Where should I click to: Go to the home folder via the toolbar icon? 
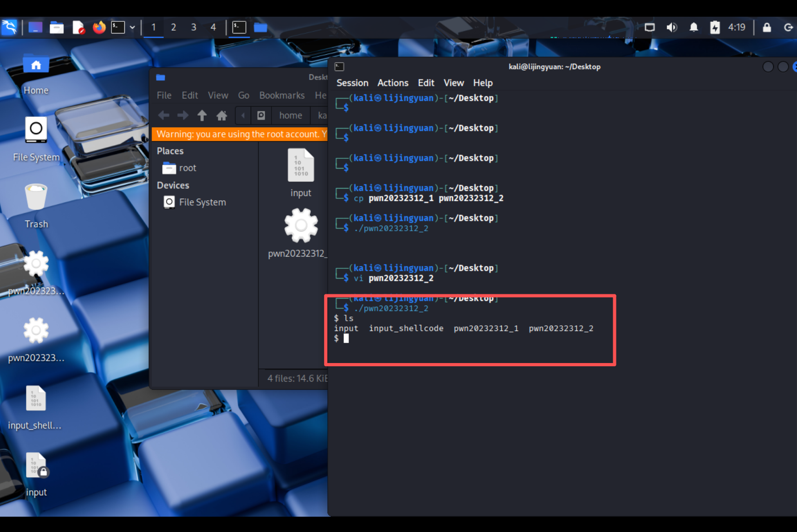[222, 115]
